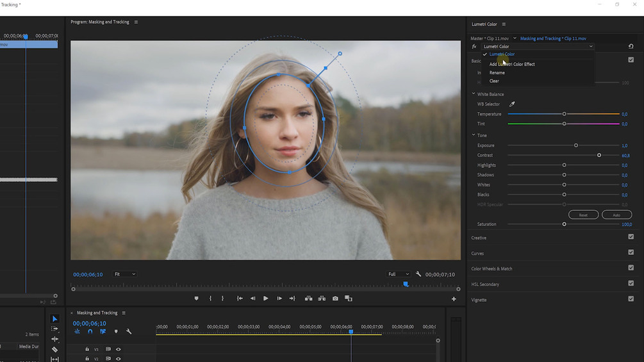Collapse the White Balance section
This screenshot has width=644, height=362.
coord(473,94)
